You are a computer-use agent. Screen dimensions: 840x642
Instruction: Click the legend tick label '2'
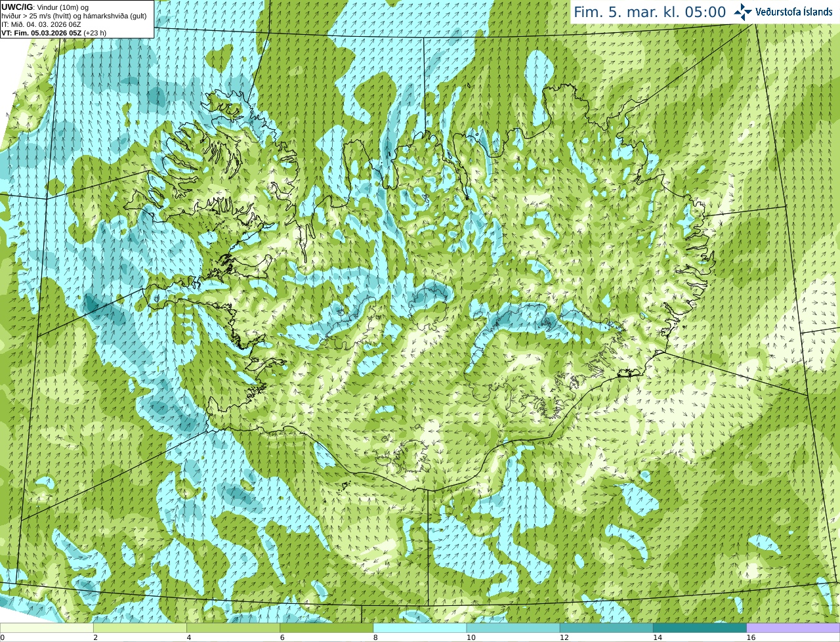pyautogui.click(x=96, y=637)
